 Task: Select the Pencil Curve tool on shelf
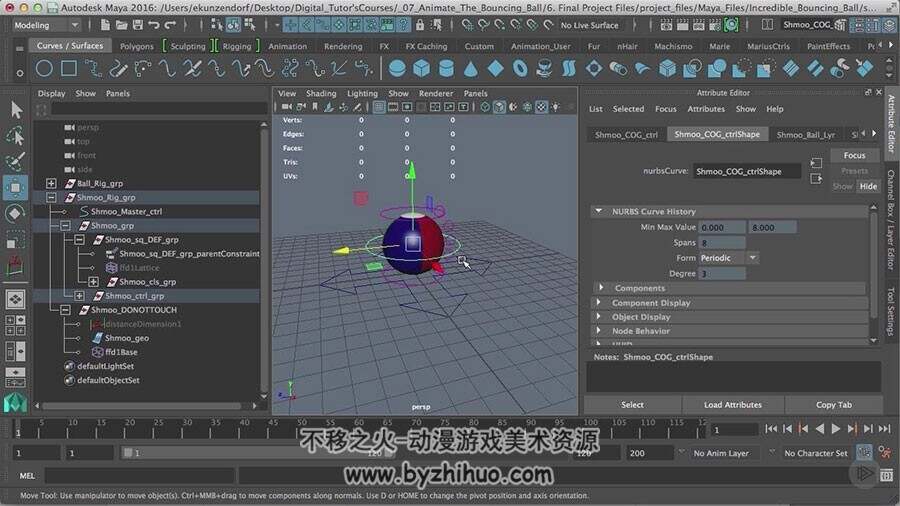pyautogui.click(x=118, y=68)
